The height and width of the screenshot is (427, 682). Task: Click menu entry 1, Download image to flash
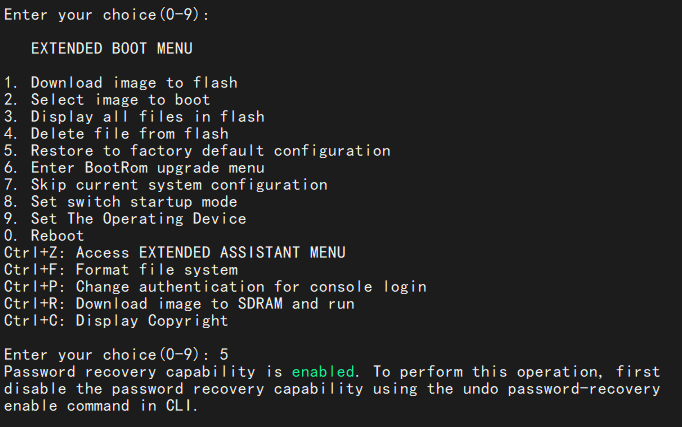121,82
